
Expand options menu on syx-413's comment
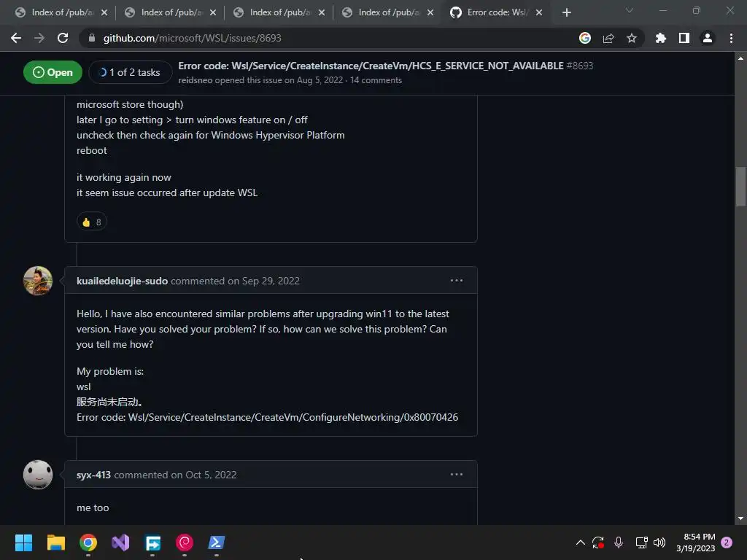[457, 474]
